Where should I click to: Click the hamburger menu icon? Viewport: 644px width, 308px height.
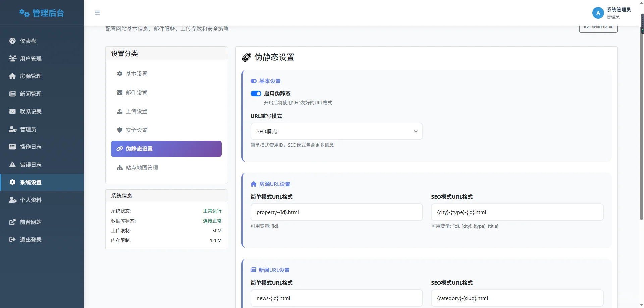(x=97, y=13)
